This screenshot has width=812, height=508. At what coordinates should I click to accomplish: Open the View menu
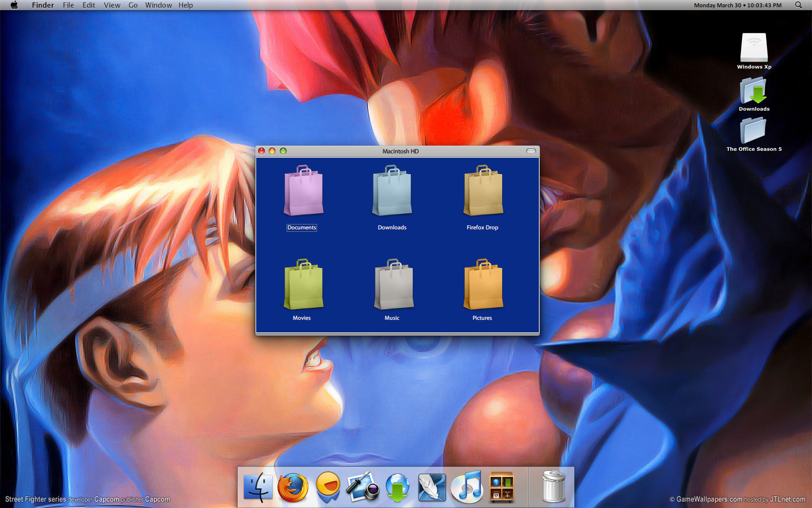pyautogui.click(x=112, y=5)
